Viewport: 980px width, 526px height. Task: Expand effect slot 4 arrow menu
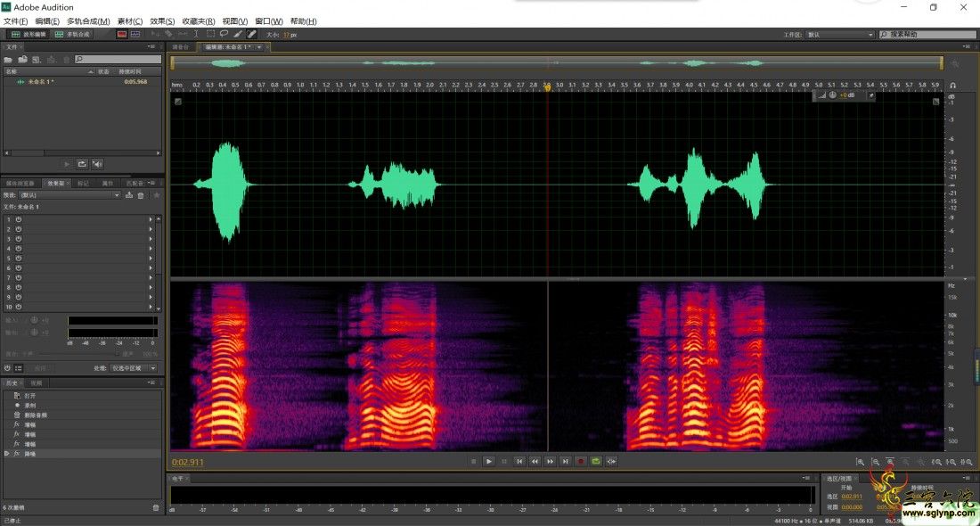click(151, 249)
